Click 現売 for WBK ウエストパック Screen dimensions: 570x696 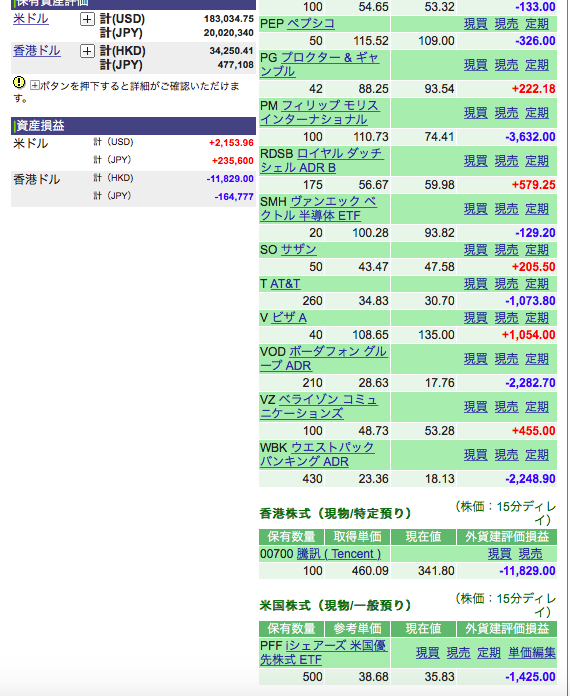pyautogui.click(x=507, y=455)
